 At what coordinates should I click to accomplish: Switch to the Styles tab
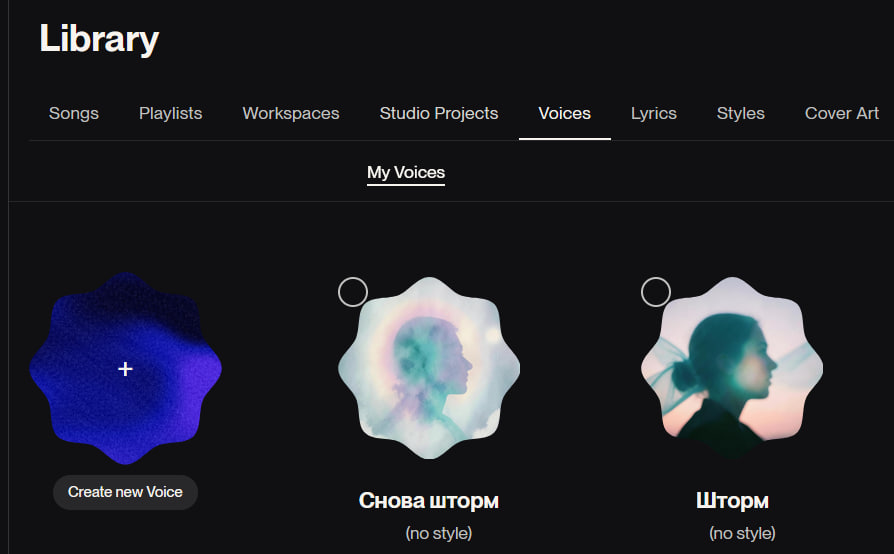click(741, 113)
